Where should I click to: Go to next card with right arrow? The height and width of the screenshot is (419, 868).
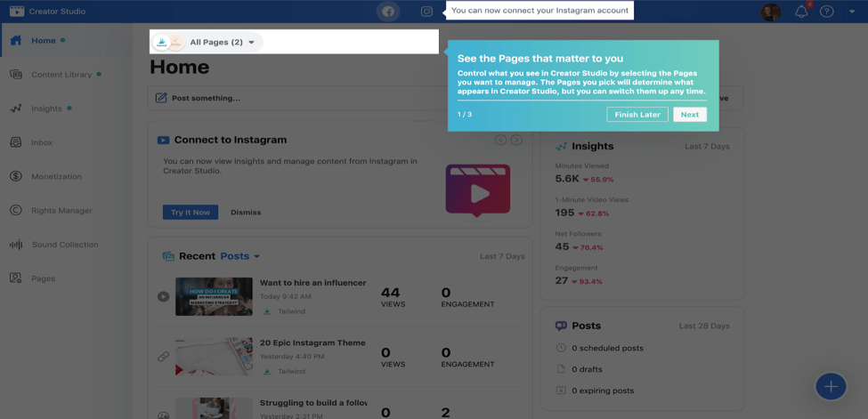click(x=516, y=140)
